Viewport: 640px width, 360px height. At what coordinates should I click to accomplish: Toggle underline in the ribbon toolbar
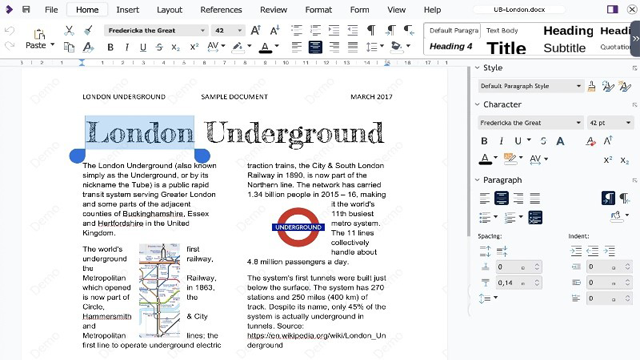coord(143,47)
